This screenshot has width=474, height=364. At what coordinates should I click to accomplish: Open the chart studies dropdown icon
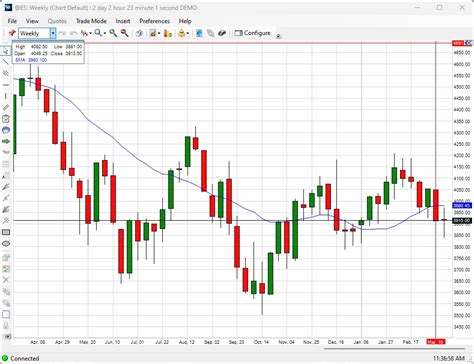coord(154,33)
